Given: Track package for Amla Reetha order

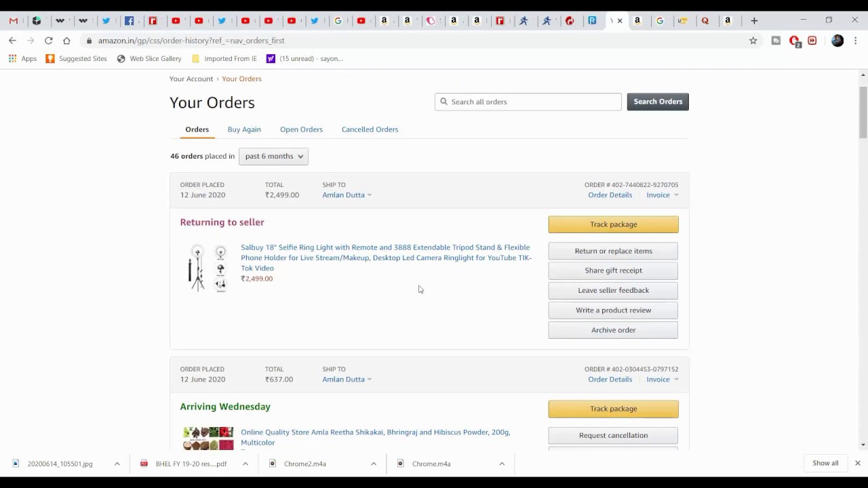Looking at the screenshot, I should pos(613,409).
